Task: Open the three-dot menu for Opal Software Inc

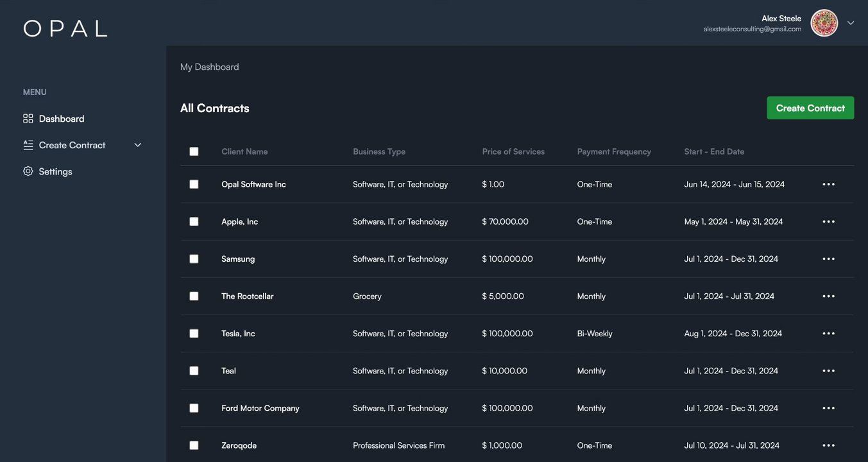Action: point(828,184)
